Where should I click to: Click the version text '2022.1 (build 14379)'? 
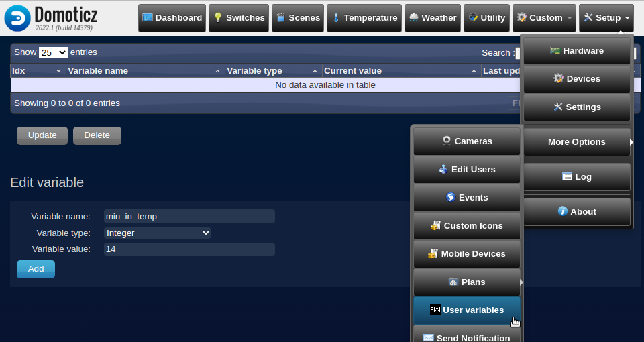point(64,28)
